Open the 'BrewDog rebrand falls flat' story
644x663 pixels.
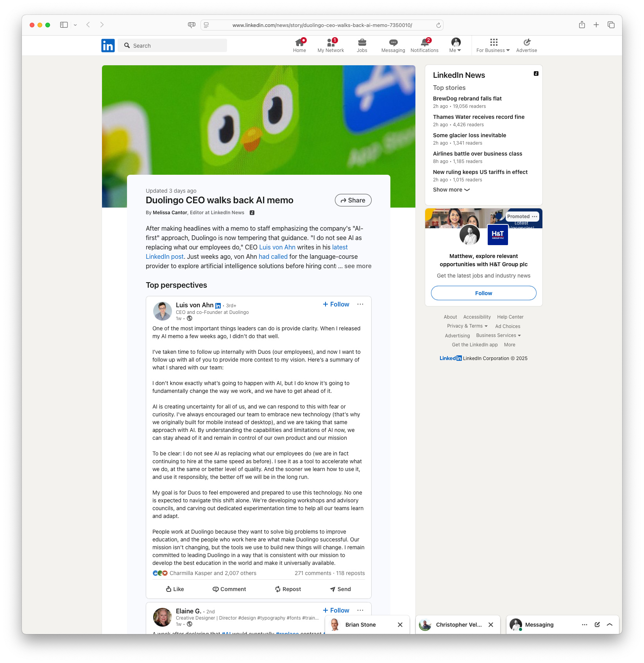[467, 99]
